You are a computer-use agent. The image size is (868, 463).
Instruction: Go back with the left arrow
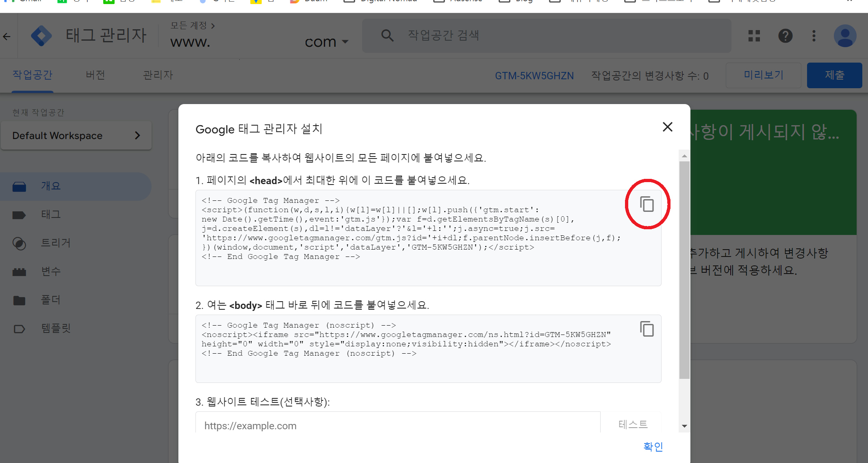pyautogui.click(x=7, y=37)
